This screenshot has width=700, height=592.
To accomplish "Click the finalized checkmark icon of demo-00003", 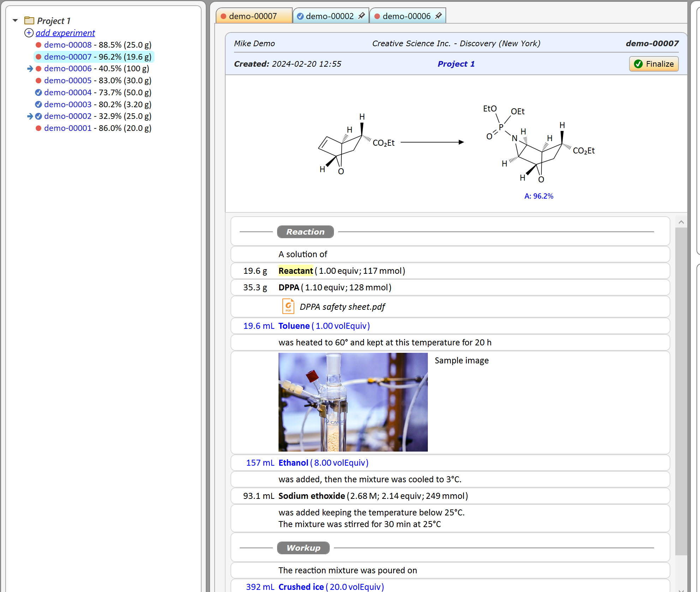I will point(38,104).
